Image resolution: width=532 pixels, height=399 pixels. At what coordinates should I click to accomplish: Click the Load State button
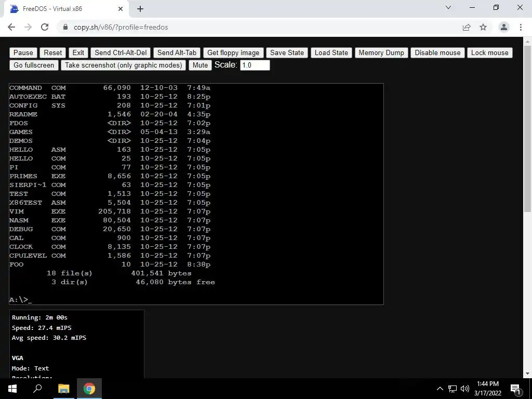tap(331, 52)
